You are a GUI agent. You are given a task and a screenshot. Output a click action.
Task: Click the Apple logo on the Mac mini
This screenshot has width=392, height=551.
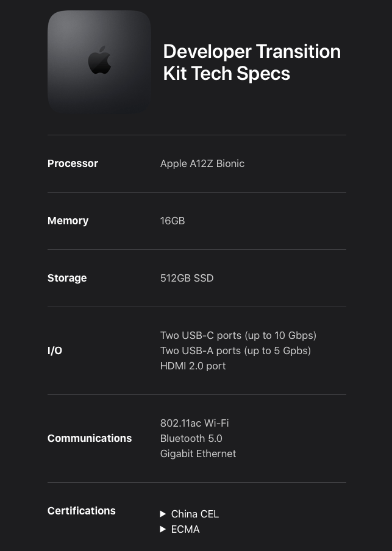(x=99, y=62)
